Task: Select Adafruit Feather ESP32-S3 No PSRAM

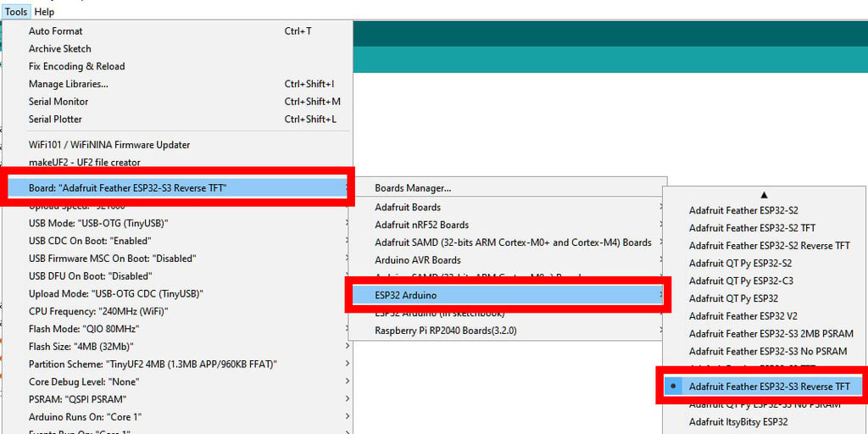Action: pyautogui.click(x=764, y=352)
